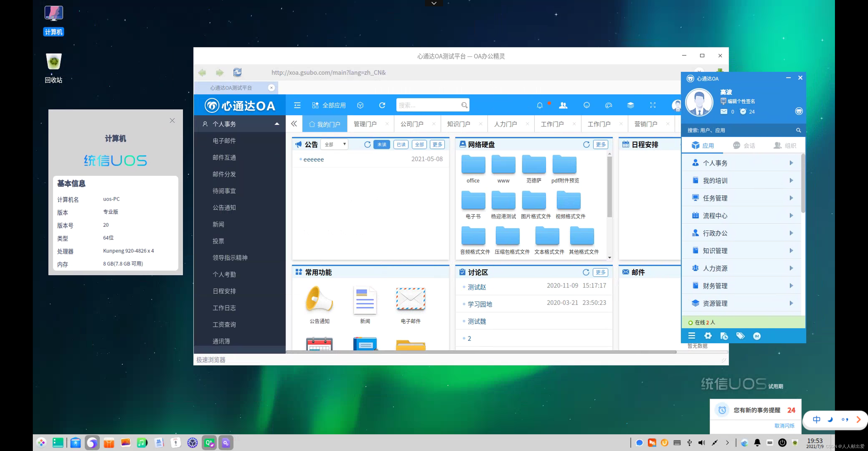The image size is (868, 451).
Task: Open the eeeeee announcement
Action: coord(313,159)
